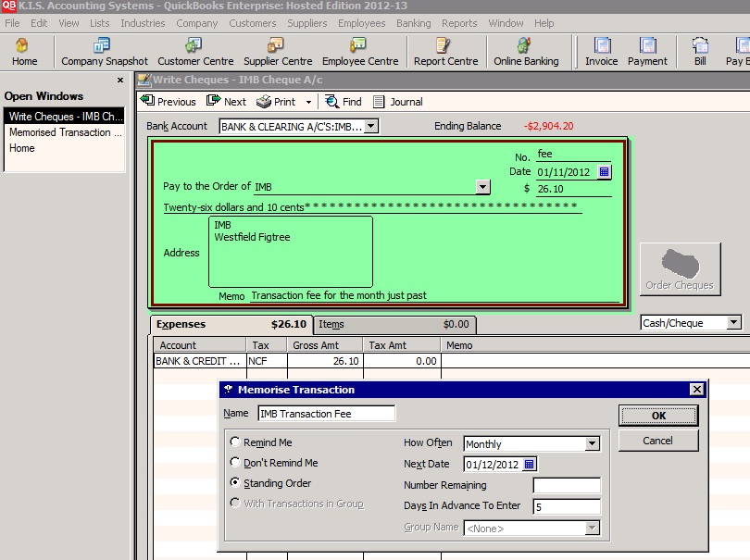Image resolution: width=750 pixels, height=560 pixels.
Task: Switch to the Items tab
Action: tap(394, 324)
